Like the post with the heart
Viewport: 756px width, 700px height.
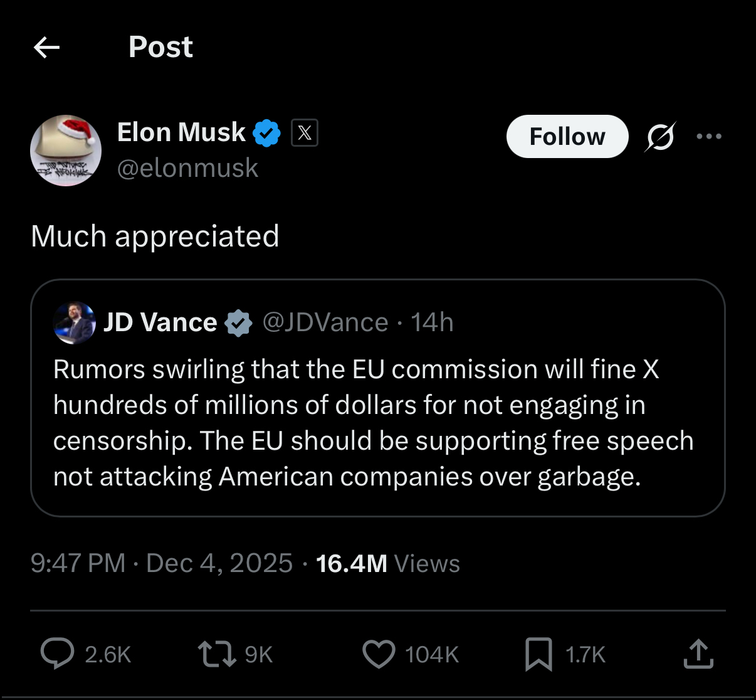(379, 654)
